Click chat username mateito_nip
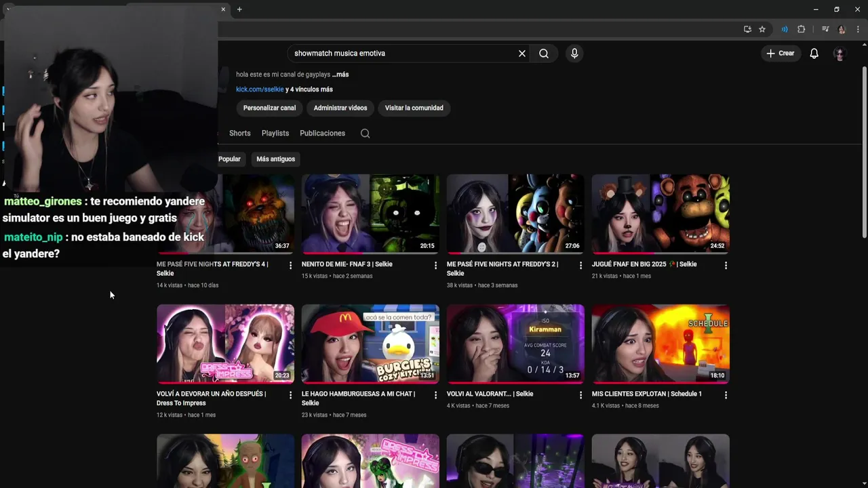This screenshot has height=488, width=868. [x=33, y=237]
